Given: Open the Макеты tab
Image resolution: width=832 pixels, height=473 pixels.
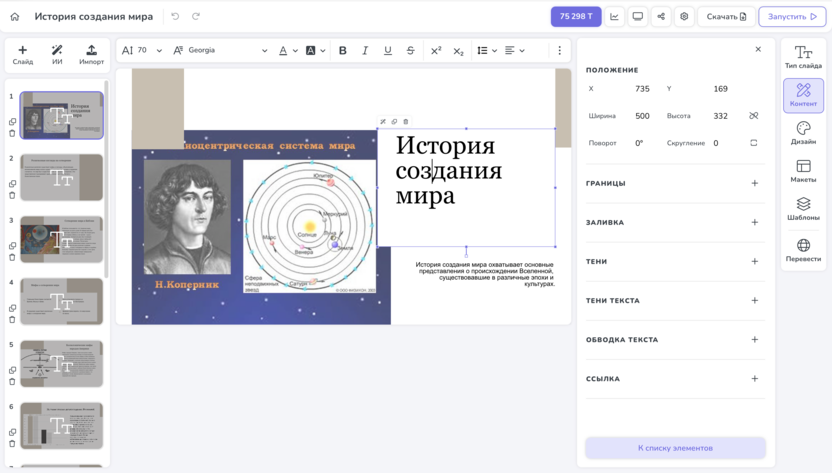Looking at the screenshot, I should 803,171.
